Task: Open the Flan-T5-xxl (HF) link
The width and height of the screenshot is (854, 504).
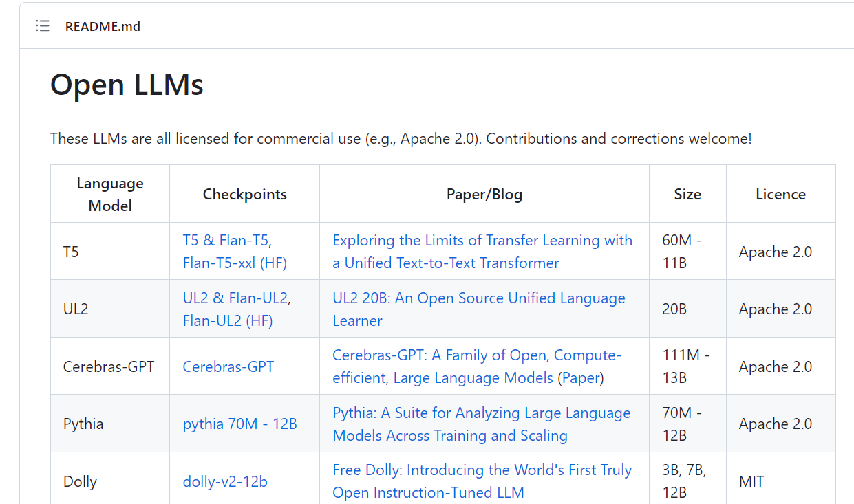Action: 235,263
